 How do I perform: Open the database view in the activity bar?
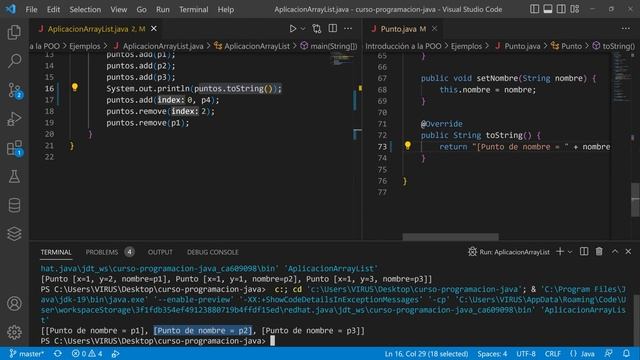tap(14, 205)
